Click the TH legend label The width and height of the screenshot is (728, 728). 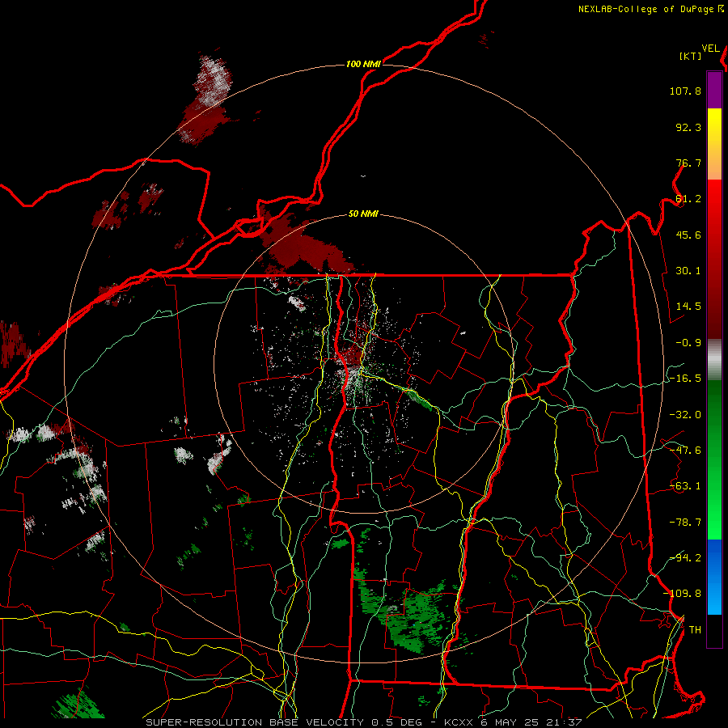point(695,630)
